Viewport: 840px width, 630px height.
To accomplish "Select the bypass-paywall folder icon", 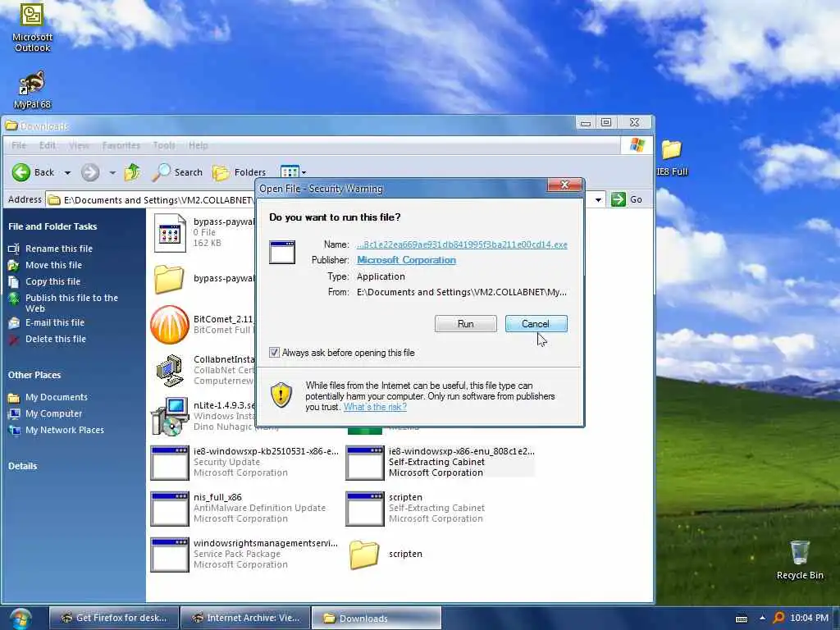I will pos(169,279).
